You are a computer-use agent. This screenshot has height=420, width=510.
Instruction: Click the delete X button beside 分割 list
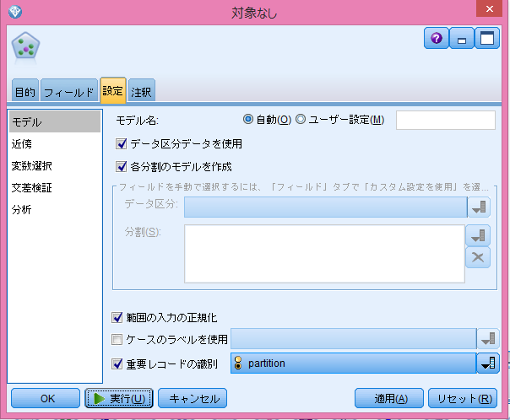478,257
